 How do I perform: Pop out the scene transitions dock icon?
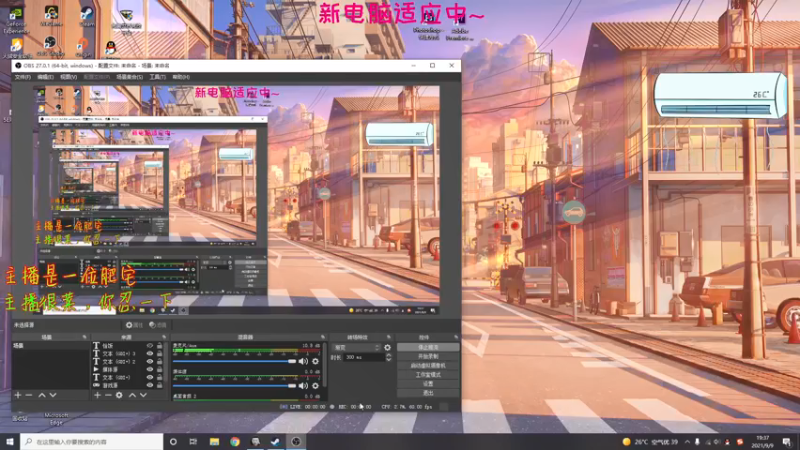click(389, 337)
